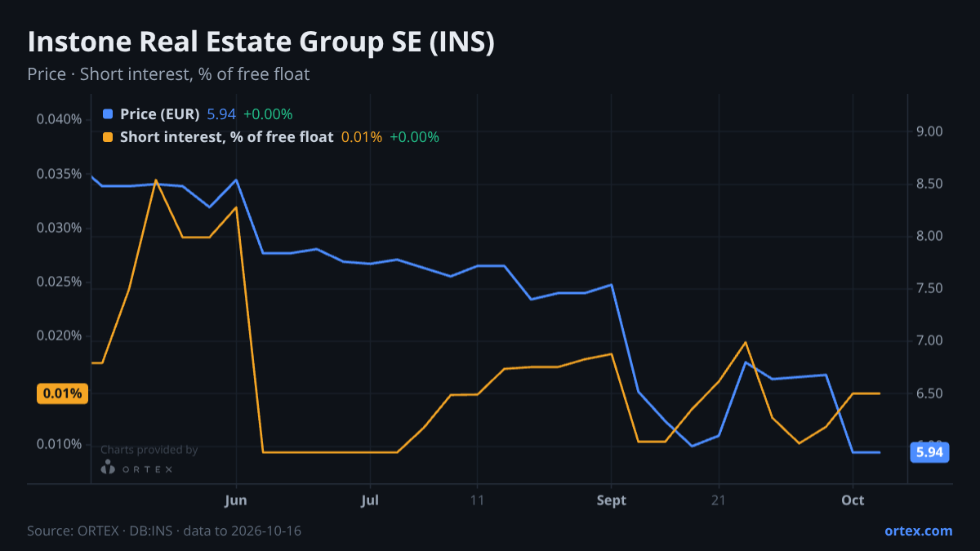Screen dimensions: 980x551
Task: Click the Oct x-axis label
Action: (853, 500)
